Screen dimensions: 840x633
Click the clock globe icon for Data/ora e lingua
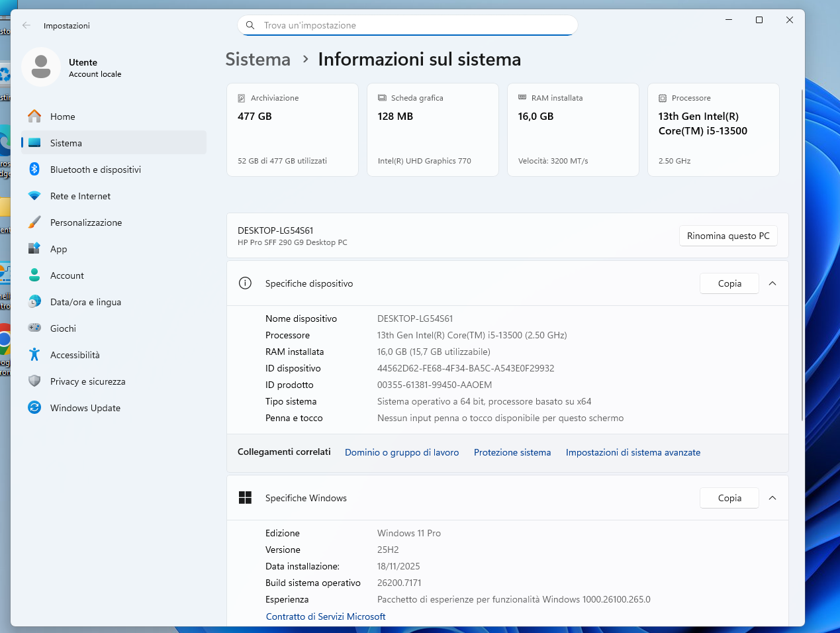34,302
